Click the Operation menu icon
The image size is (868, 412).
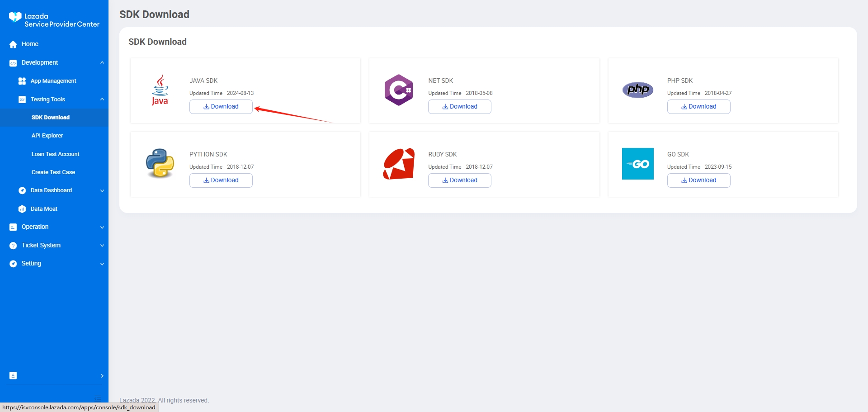point(13,227)
